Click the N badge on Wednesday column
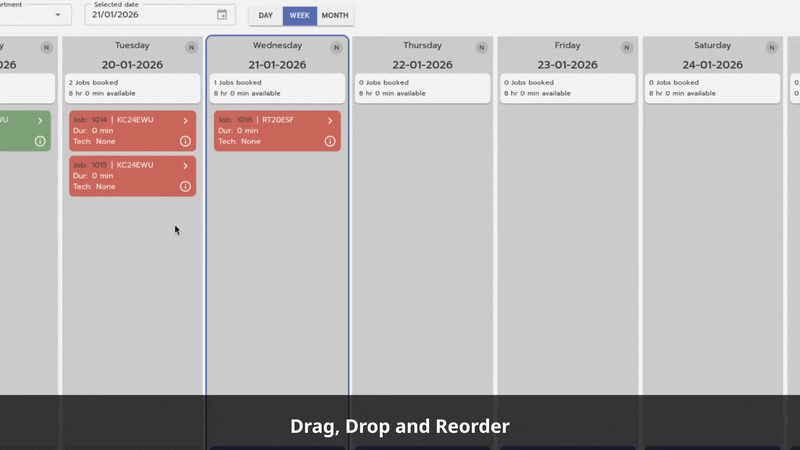Image resolution: width=800 pixels, height=450 pixels. point(336,47)
